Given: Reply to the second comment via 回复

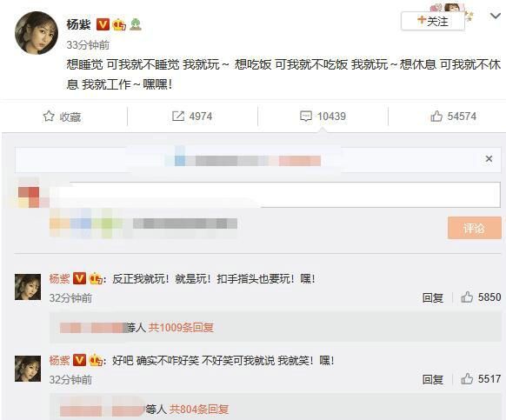Looking at the screenshot, I should (433, 379).
